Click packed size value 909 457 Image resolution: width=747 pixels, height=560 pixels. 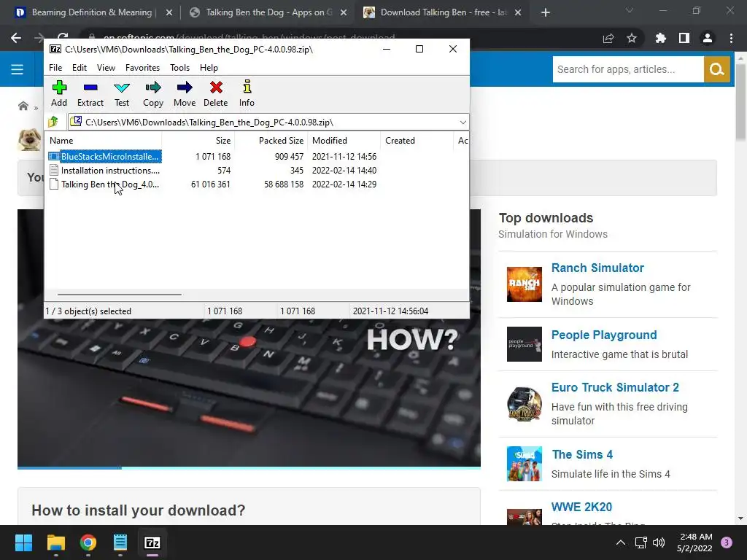click(x=289, y=156)
